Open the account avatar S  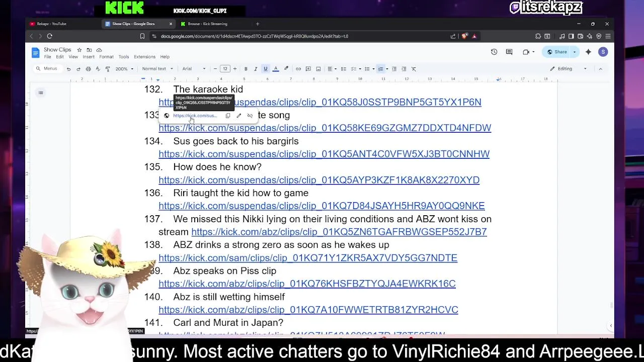click(603, 52)
